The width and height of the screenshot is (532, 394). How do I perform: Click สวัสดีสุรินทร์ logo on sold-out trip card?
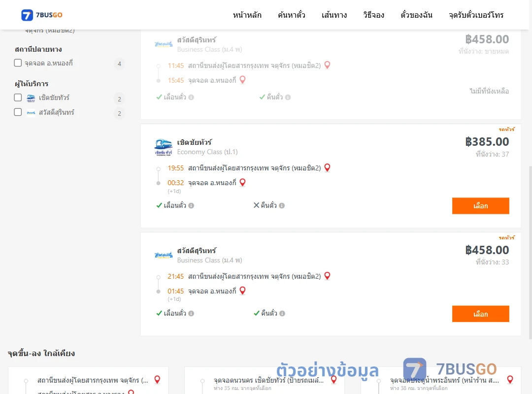[x=163, y=44]
